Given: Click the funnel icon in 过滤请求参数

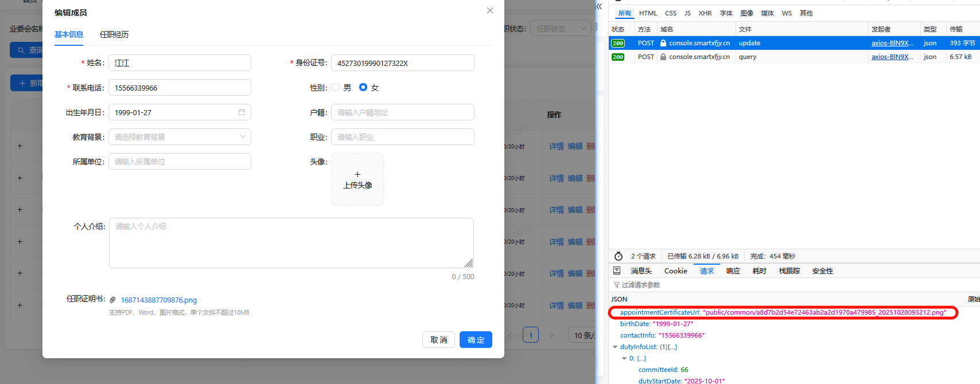Looking at the screenshot, I should click(x=617, y=285).
